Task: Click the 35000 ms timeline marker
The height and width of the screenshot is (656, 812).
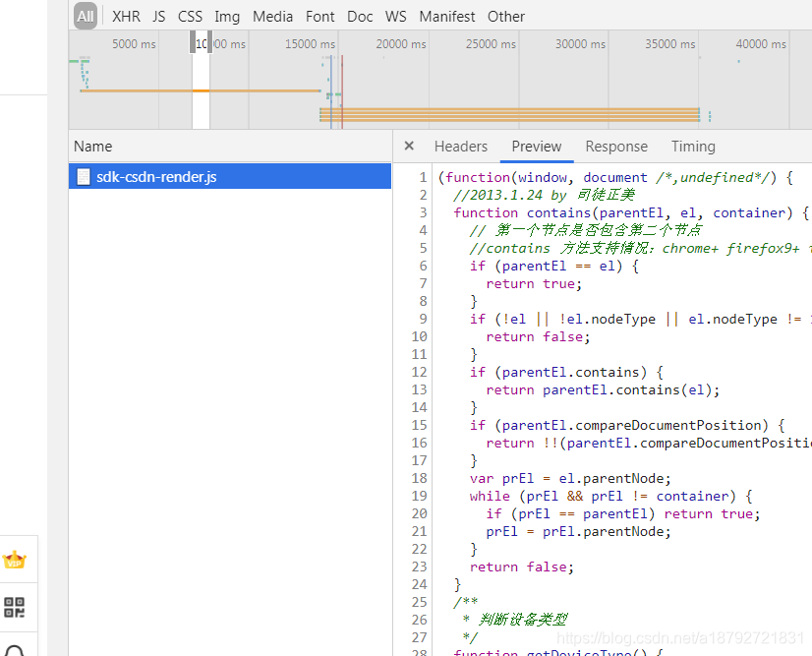Action: [x=670, y=44]
